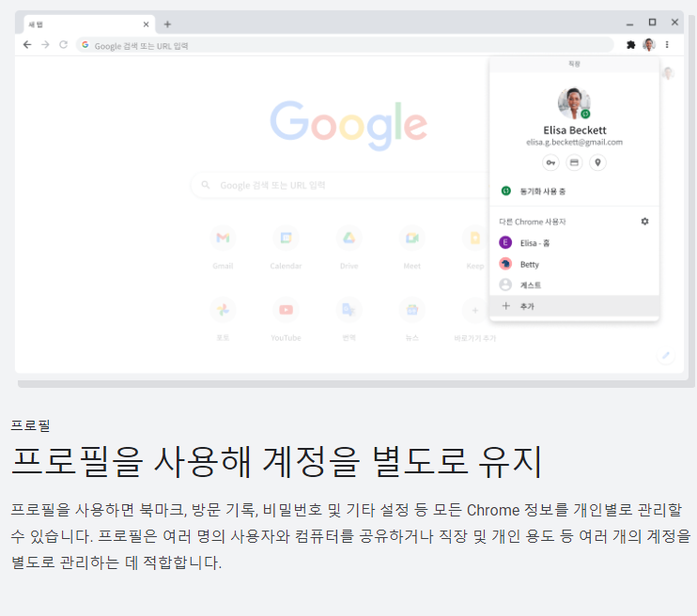Screen dimensions: 697x616
Task: Switch to the Elisa - 홈 profile
Action: tap(574, 243)
